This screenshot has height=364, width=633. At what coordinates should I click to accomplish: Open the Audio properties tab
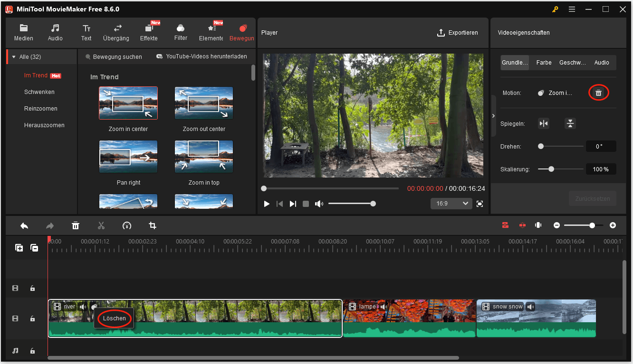(602, 63)
